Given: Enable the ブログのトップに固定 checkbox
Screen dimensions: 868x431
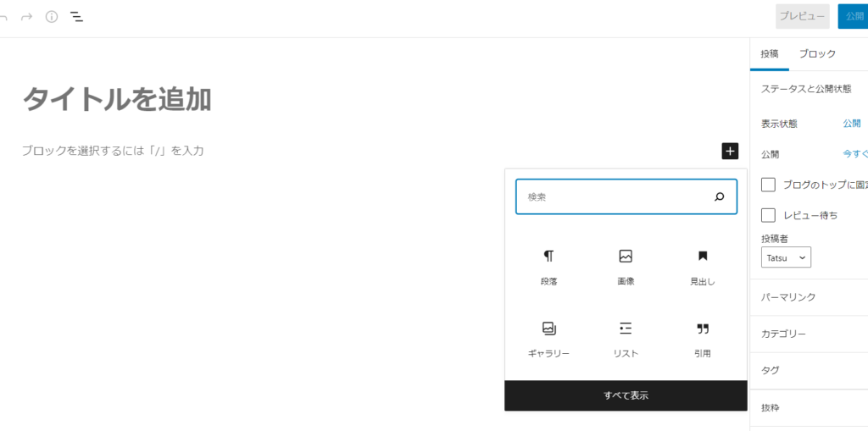Looking at the screenshot, I should (769, 185).
